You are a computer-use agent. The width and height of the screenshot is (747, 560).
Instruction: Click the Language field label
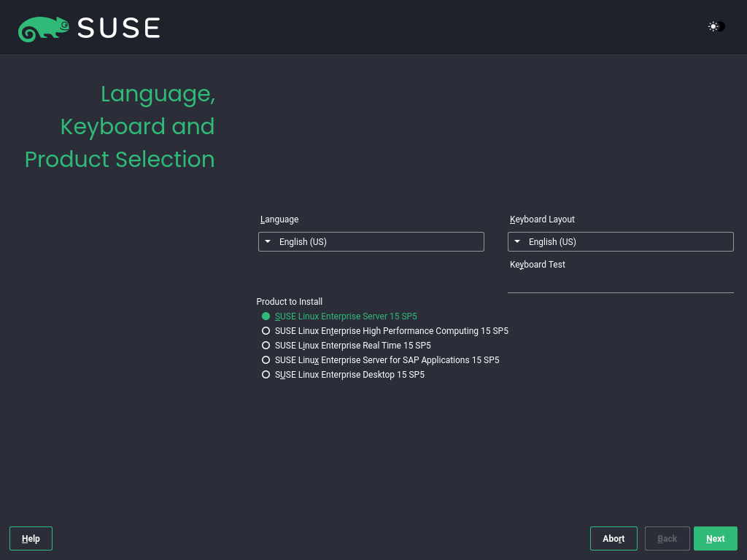[x=279, y=219]
